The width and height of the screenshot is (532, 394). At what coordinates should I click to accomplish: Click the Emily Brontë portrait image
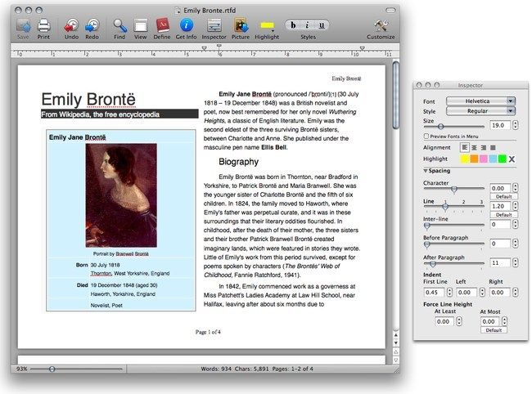(121, 195)
